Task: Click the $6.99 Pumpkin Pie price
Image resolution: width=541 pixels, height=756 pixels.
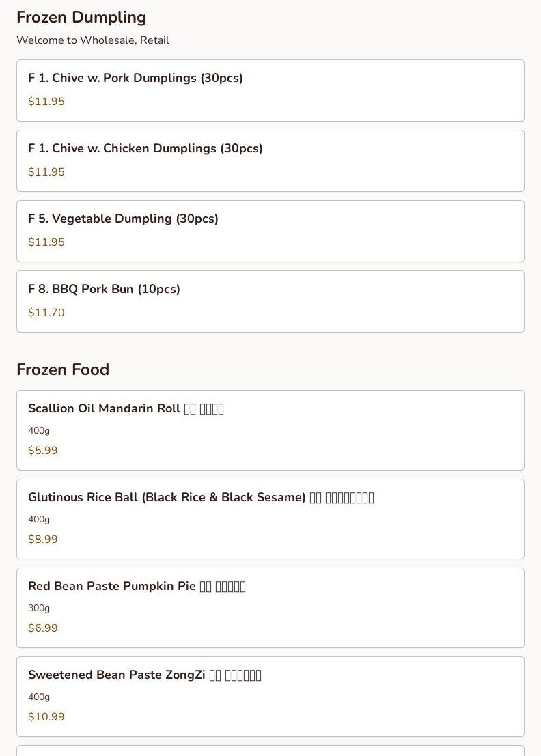Action: [x=43, y=628]
